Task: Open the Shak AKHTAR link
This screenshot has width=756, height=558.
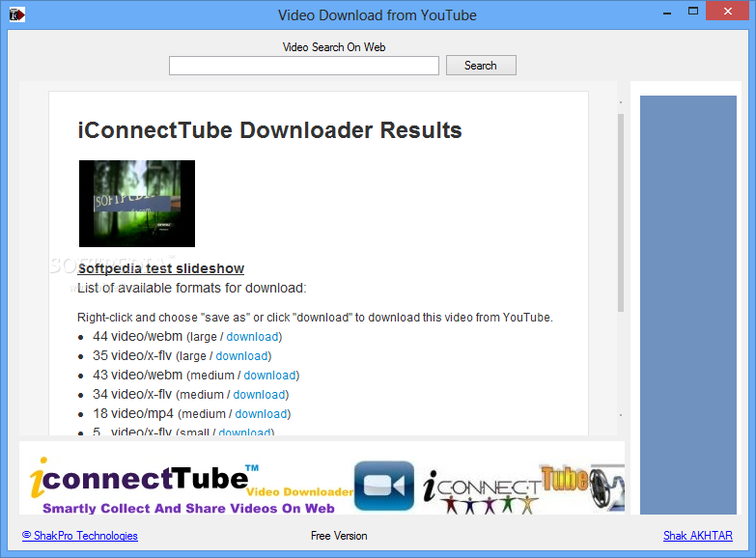Action: pyautogui.click(x=698, y=536)
